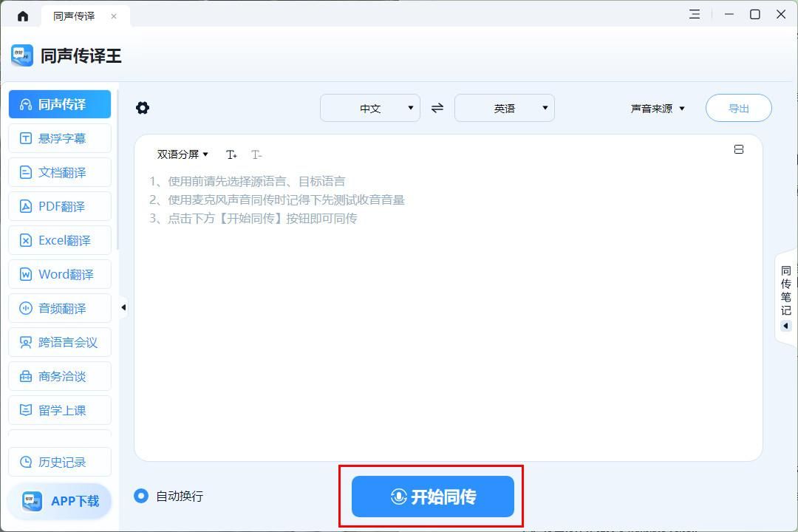The width and height of the screenshot is (798, 532).
Task: Expand the 中文 source language dropdown
Action: (x=370, y=108)
